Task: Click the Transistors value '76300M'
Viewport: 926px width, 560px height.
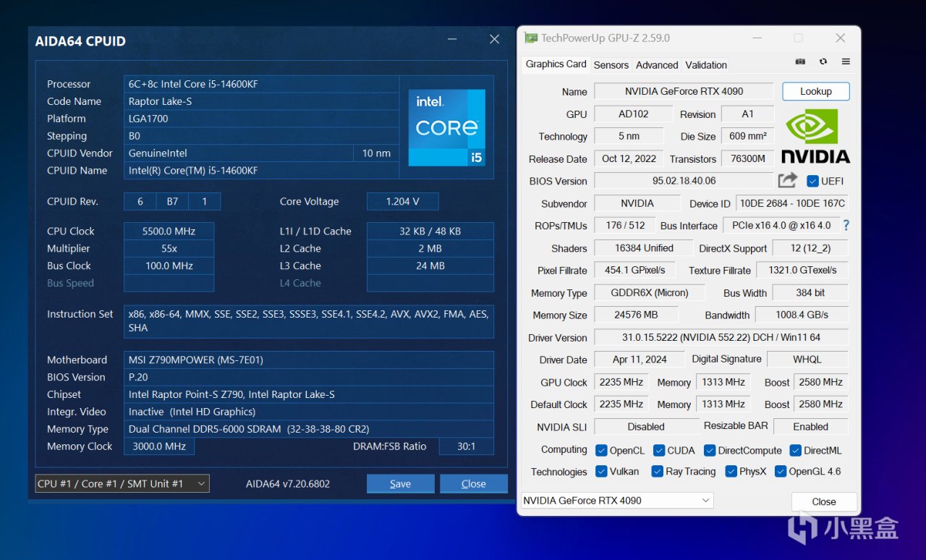Action: click(748, 158)
